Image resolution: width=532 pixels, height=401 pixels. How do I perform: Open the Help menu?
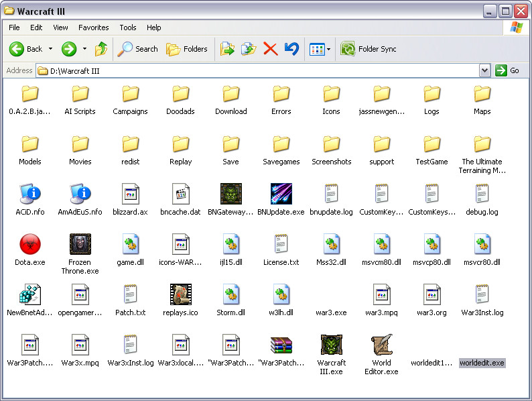pyautogui.click(x=153, y=27)
